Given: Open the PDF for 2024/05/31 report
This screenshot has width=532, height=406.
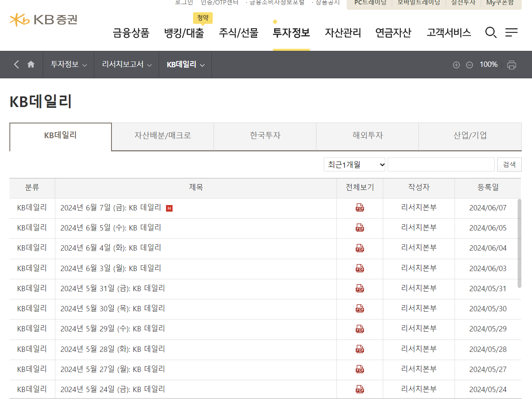Looking at the screenshot, I should (360, 288).
